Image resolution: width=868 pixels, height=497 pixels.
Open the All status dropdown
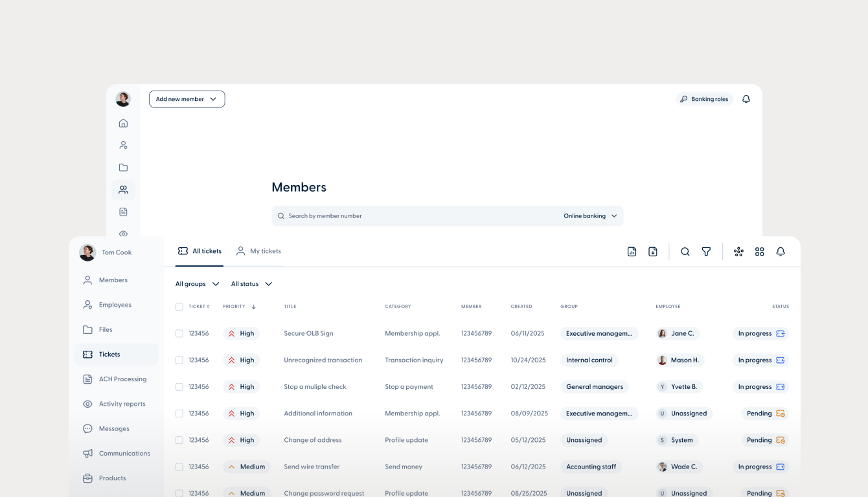tap(252, 284)
